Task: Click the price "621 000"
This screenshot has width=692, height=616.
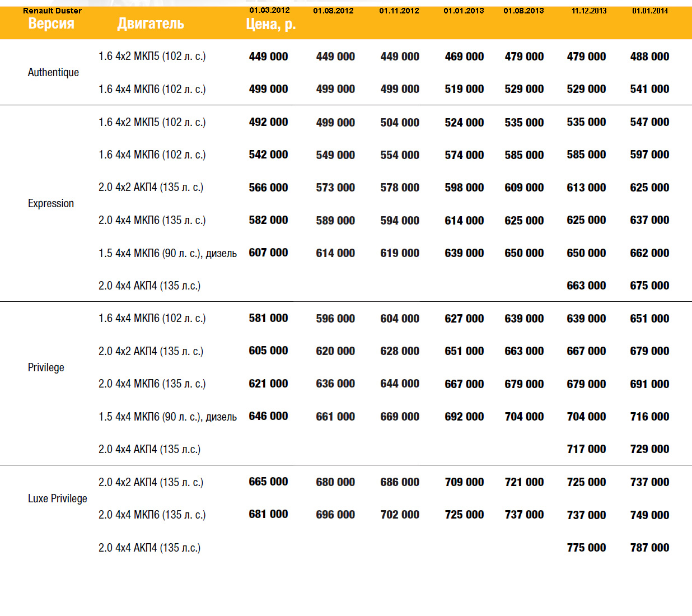Action: tap(268, 384)
